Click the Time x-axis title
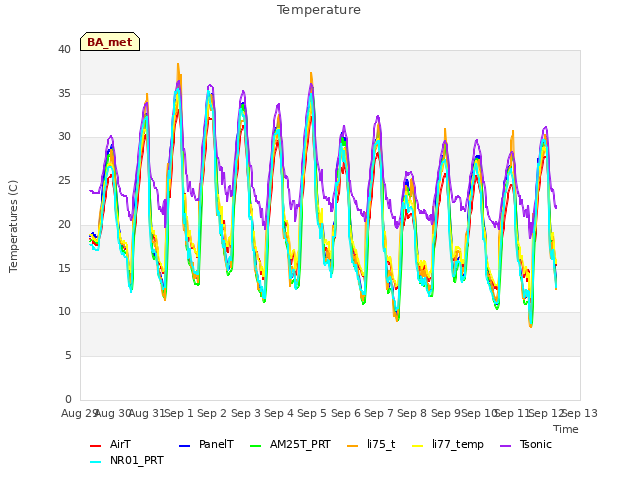640x480 pixels. [566, 429]
